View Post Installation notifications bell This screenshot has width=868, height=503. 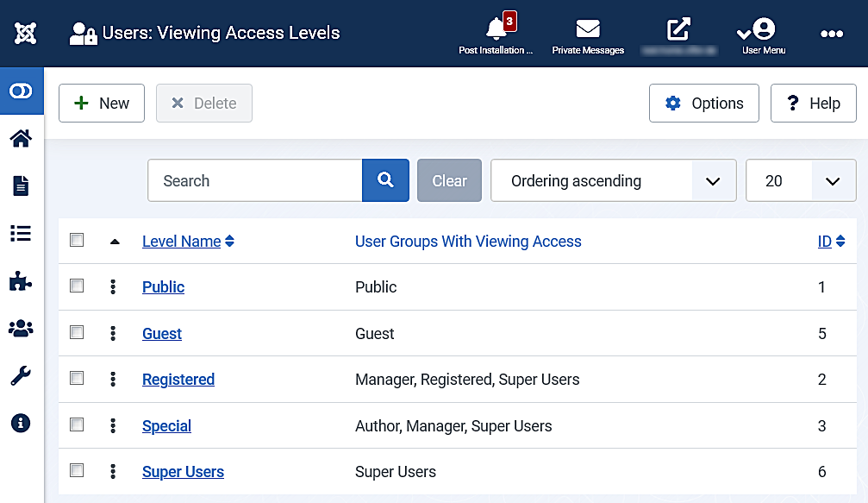496,35
